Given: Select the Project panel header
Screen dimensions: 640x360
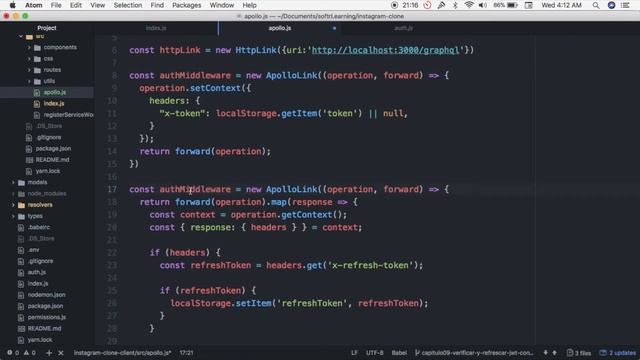Looking at the screenshot, I should pyautogui.click(x=47, y=28).
